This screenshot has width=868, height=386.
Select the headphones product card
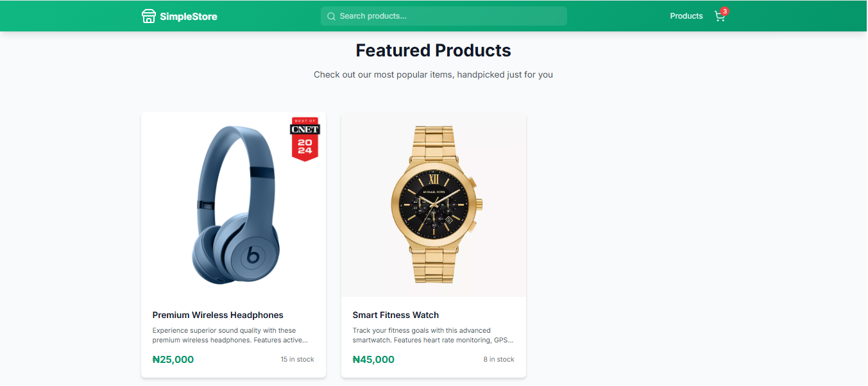click(x=233, y=244)
